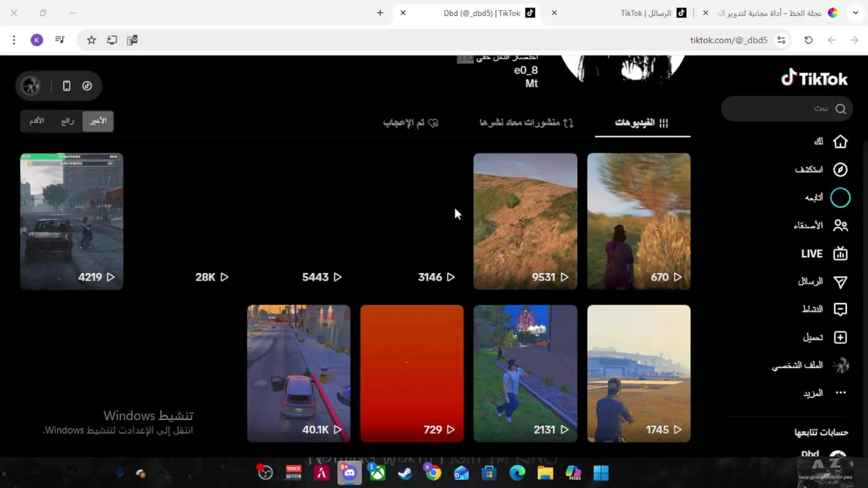
Task: Open the video thumbnail with 670 views
Action: tap(639, 221)
